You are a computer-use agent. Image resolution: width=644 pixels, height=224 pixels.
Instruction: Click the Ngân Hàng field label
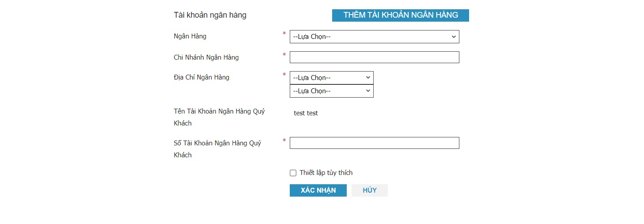click(190, 36)
